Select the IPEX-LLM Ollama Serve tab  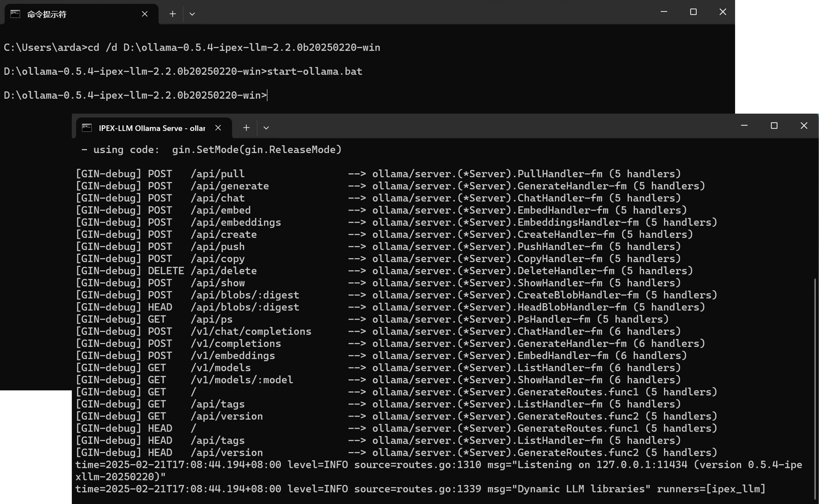[152, 128]
